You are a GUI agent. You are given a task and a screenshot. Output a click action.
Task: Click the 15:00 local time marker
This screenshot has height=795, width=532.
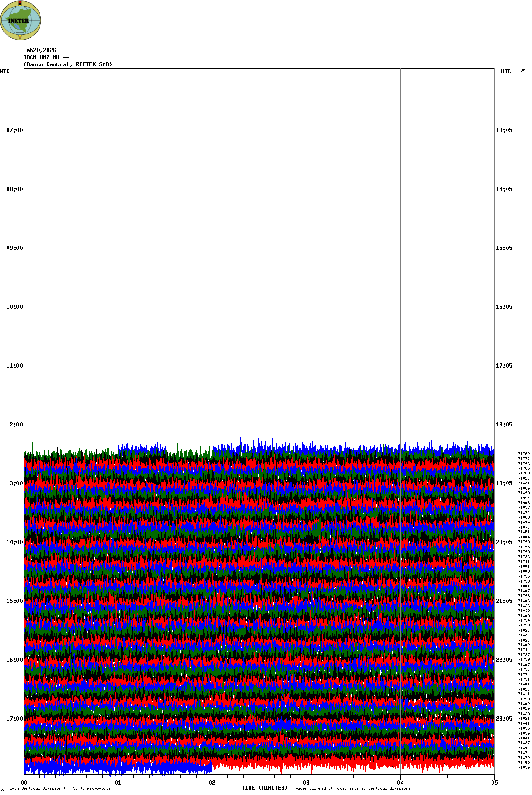14,601
